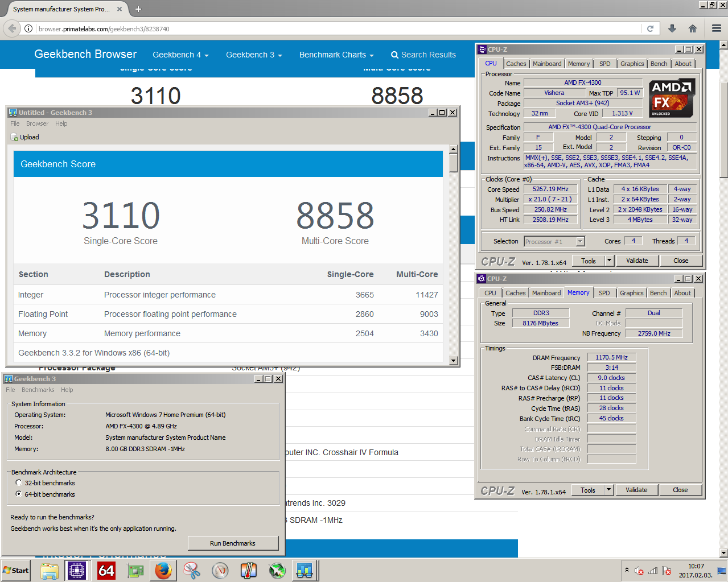Open Windows Explorer from the taskbar

(50, 571)
